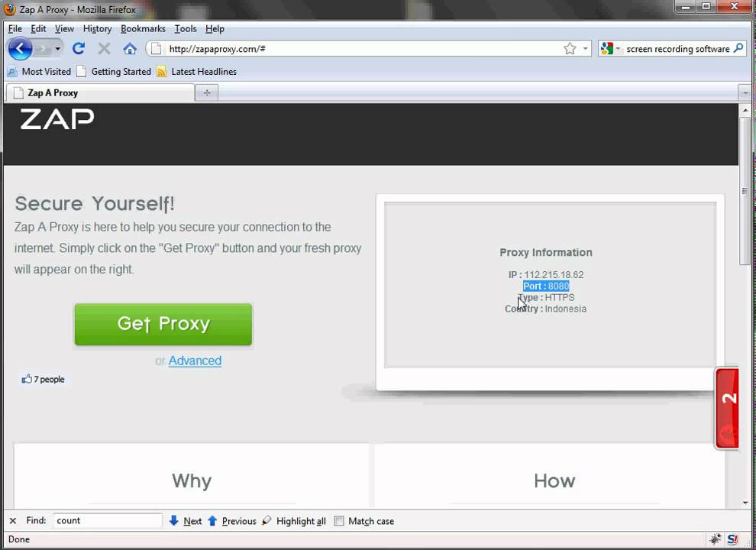Open the list all tabs dropdown

coord(745,92)
